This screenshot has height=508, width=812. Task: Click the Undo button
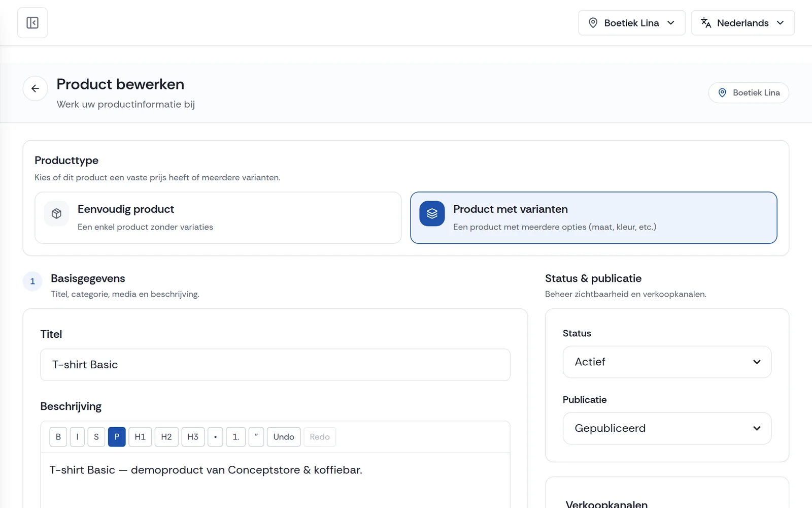[284, 437]
